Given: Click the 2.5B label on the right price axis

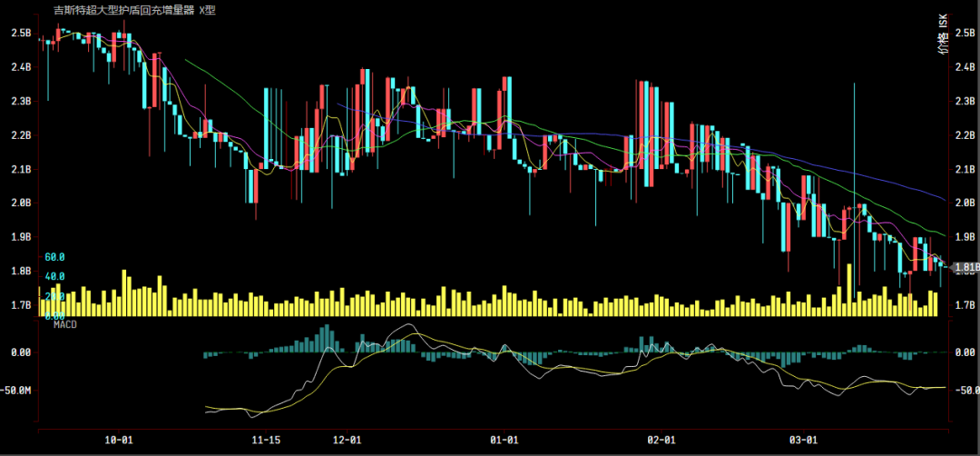Looking at the screenshot, I should click(965, 34).
